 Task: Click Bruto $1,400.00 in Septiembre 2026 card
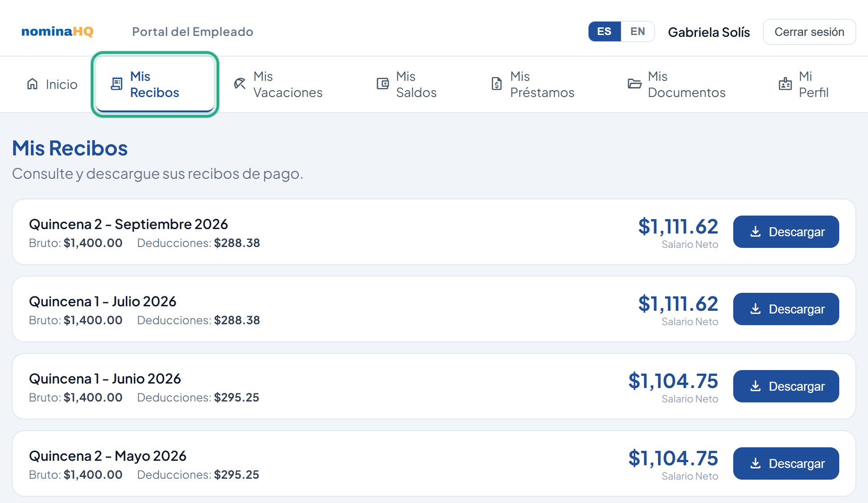coord(76,243)
